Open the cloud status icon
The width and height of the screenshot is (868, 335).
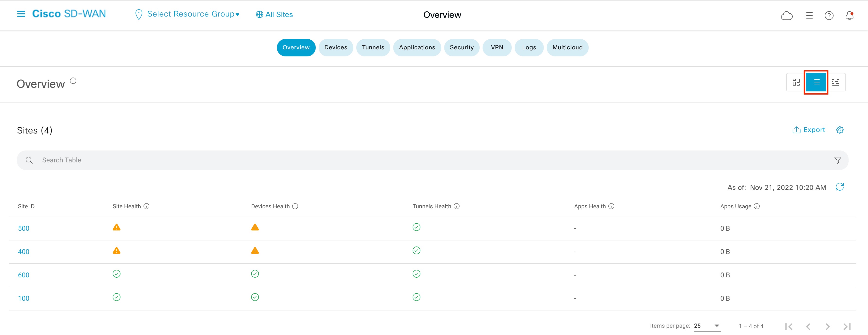point(787,15)
